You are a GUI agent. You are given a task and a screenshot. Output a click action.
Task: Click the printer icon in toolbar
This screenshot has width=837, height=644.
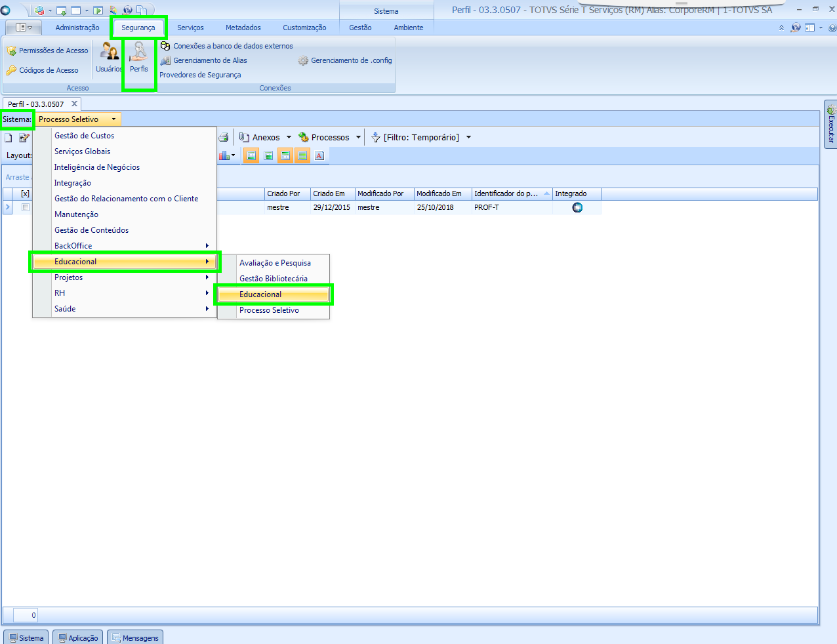coord(224,137)
